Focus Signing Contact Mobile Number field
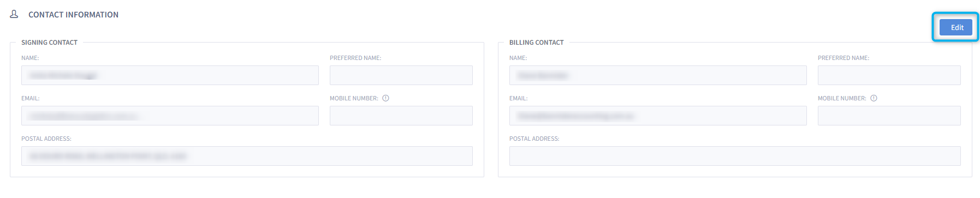980x198 pixels. point(401,116)
